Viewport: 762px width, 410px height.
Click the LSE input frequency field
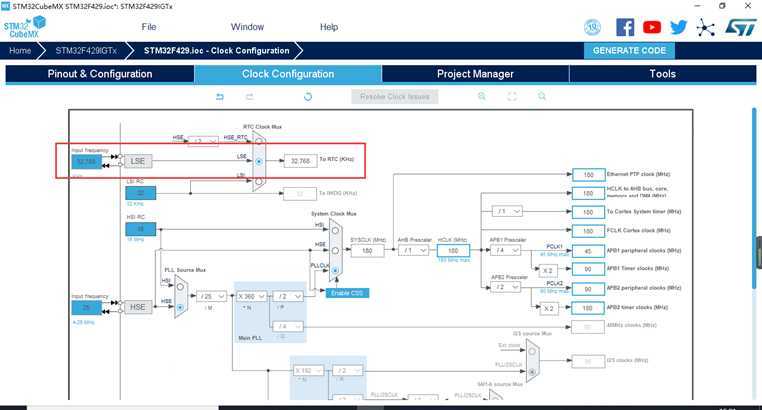[x=87, y=161]
